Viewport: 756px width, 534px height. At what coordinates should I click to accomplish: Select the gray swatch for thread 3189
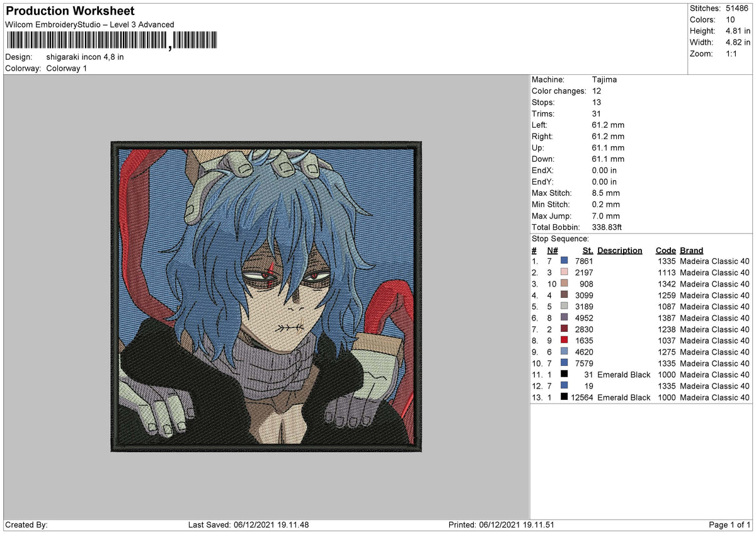click(565, 307)
